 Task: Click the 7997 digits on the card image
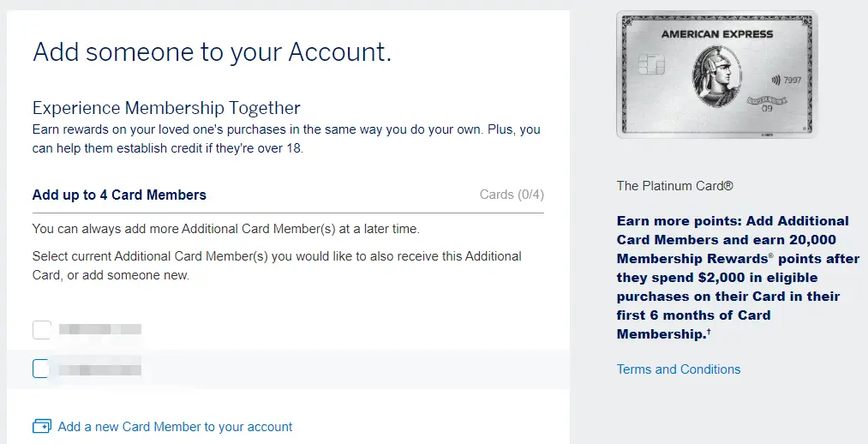[x=793, y=80]
